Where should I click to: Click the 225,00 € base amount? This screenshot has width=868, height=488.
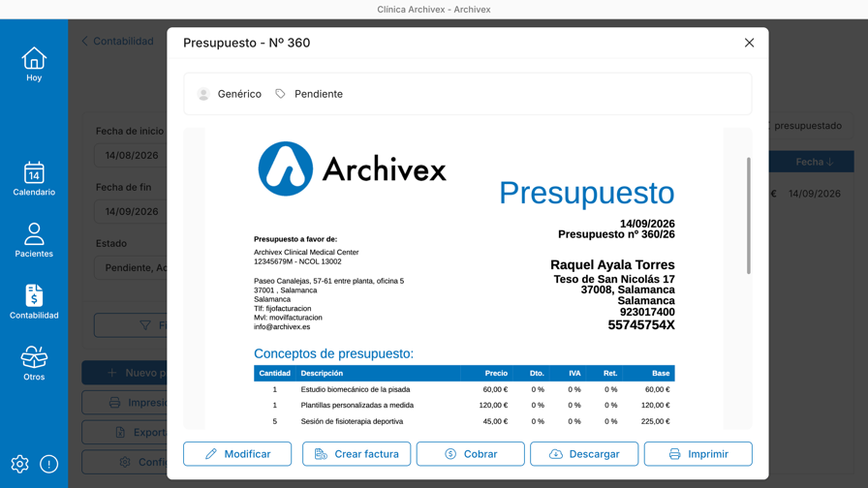point(656,421)
